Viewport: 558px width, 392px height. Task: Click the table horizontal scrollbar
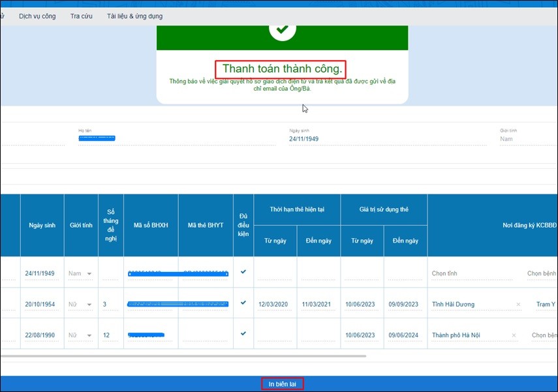click(x=183, y=356)
